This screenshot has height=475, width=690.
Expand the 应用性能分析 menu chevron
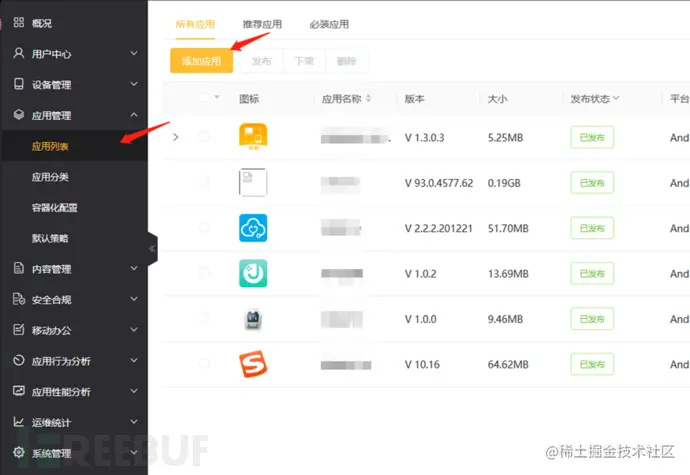tap(134, 391)
